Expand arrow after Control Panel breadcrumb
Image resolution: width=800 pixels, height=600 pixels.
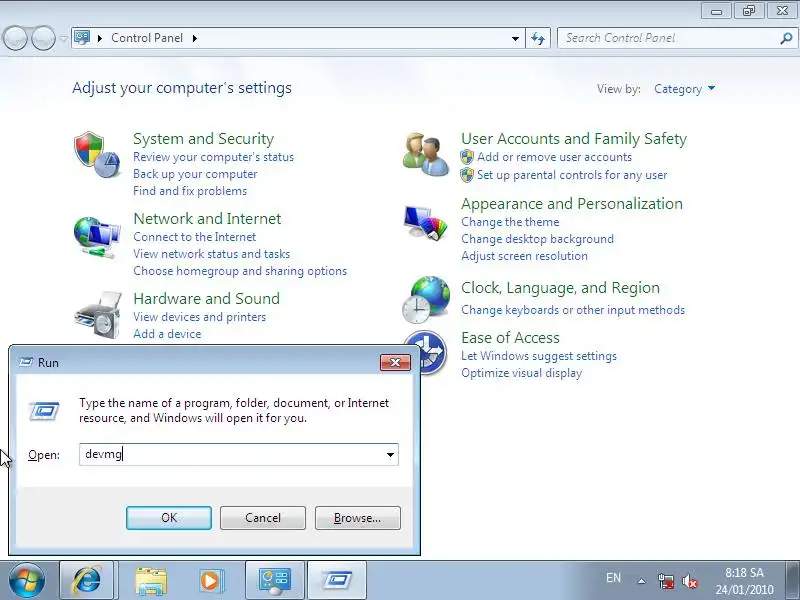tap(195, 38)
